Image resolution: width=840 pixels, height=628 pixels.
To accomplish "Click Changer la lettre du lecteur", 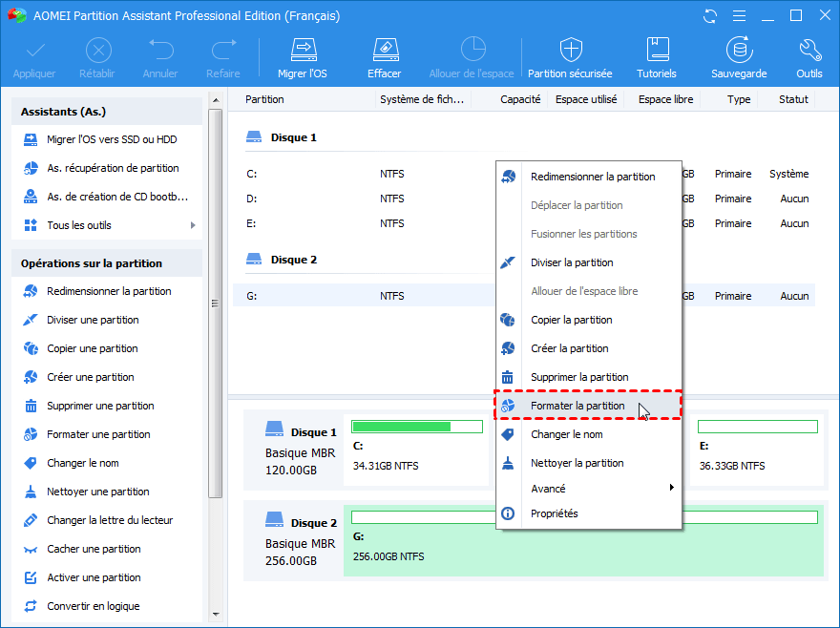I will point(107,520).
